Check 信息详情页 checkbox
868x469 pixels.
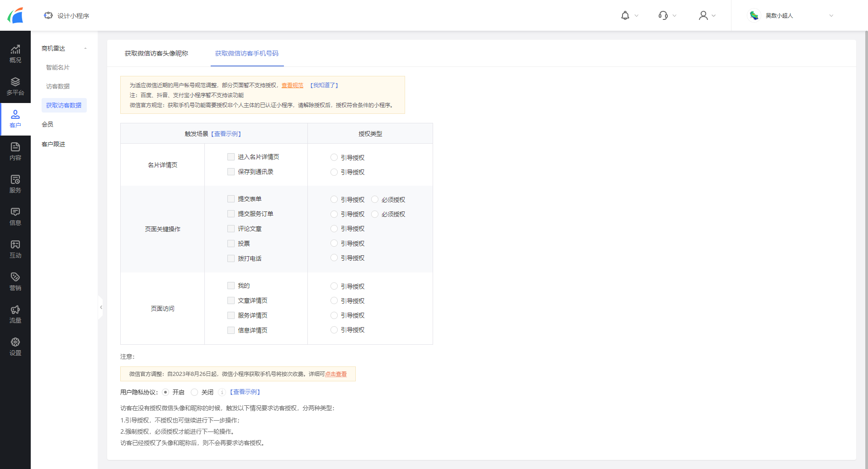tap(231, 330)
